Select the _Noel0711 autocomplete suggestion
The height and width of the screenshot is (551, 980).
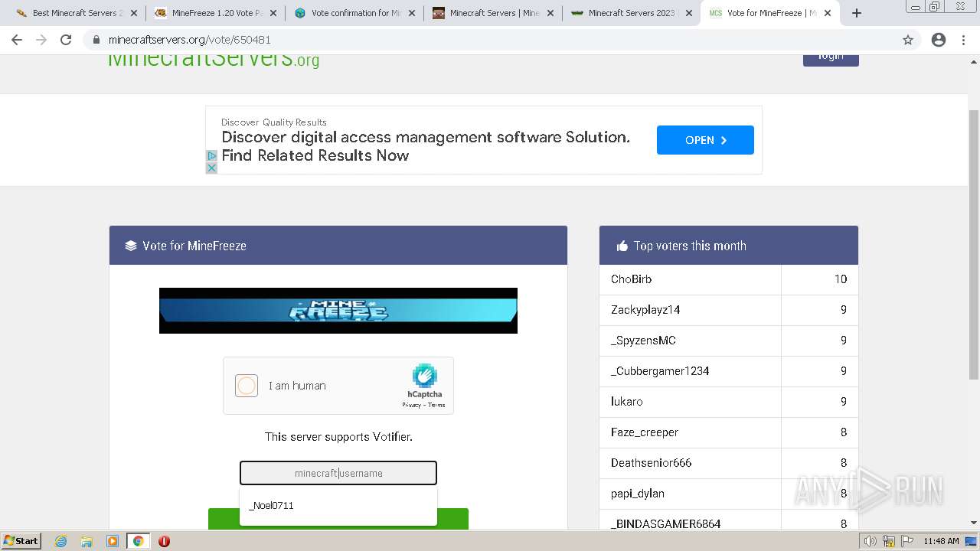tap(338, 505)
